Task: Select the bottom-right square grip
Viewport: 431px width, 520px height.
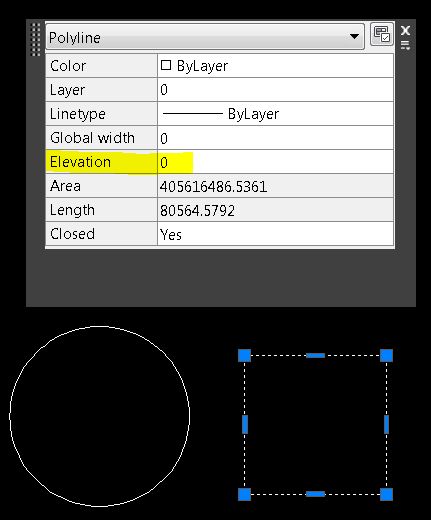Action: point(386,494)
